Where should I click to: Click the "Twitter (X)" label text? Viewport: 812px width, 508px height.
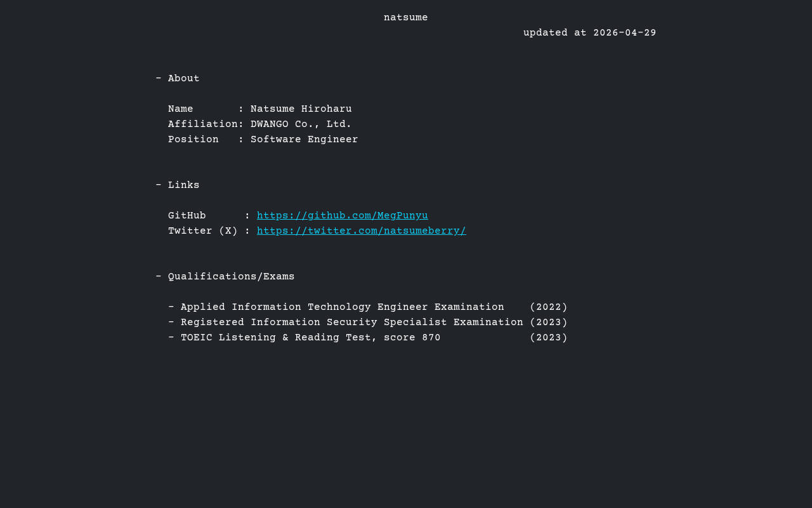click(202, 231)
